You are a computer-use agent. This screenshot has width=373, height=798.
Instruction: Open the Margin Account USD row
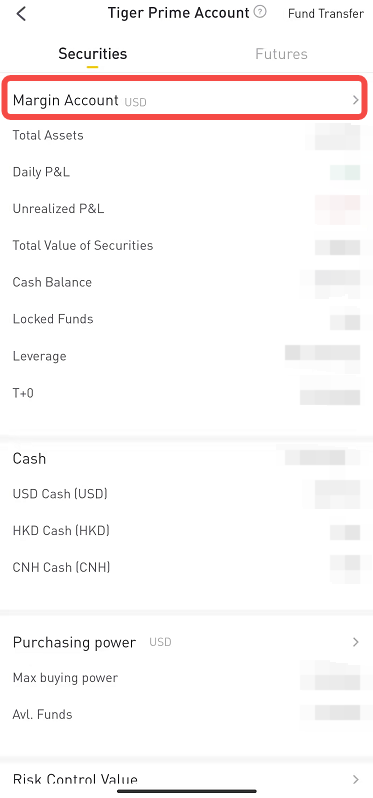[185, 98]
